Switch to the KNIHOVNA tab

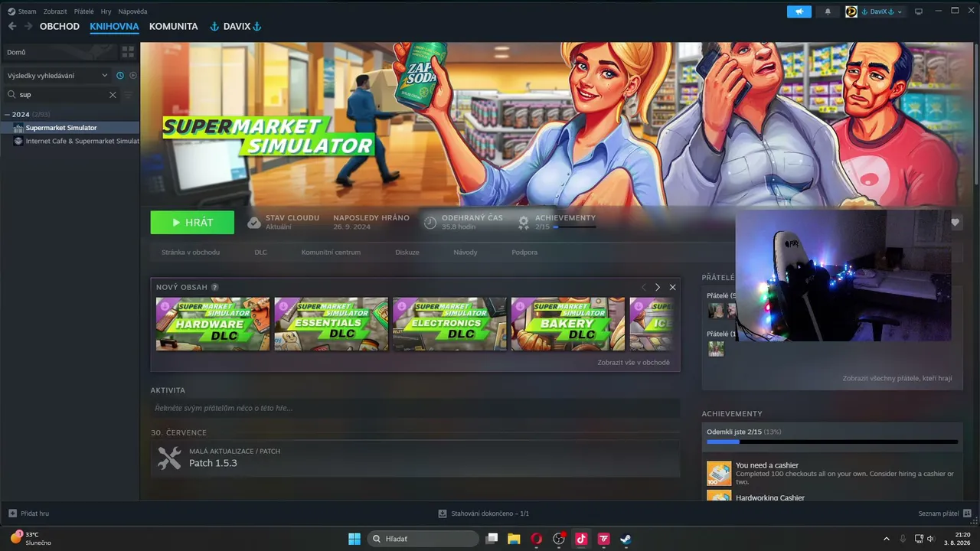[114, 26]
